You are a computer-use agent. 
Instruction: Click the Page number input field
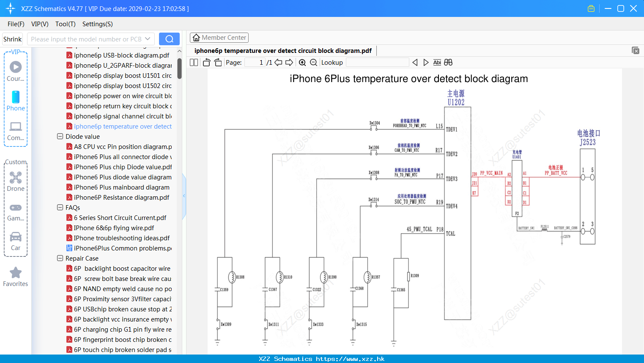pos(255,63)
